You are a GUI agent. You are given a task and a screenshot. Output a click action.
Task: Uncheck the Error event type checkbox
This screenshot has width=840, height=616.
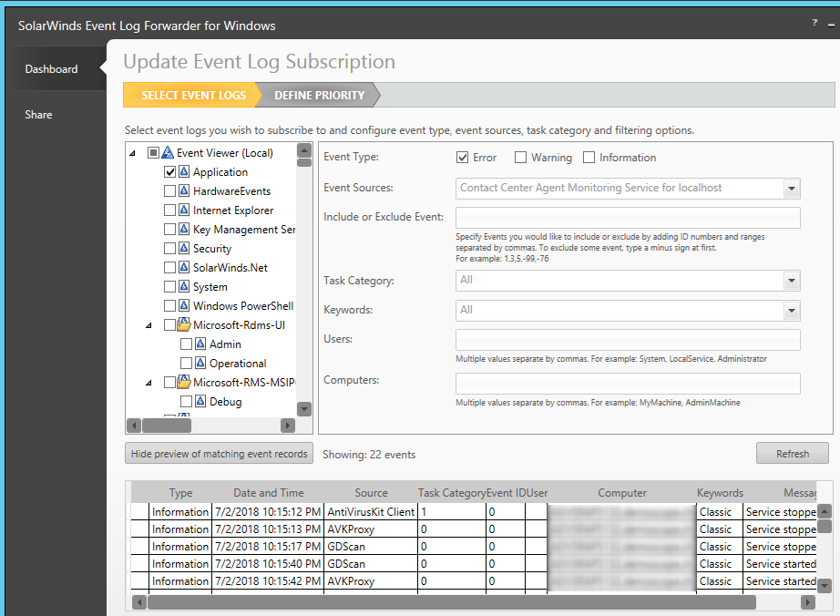click(x=462, y=158)
